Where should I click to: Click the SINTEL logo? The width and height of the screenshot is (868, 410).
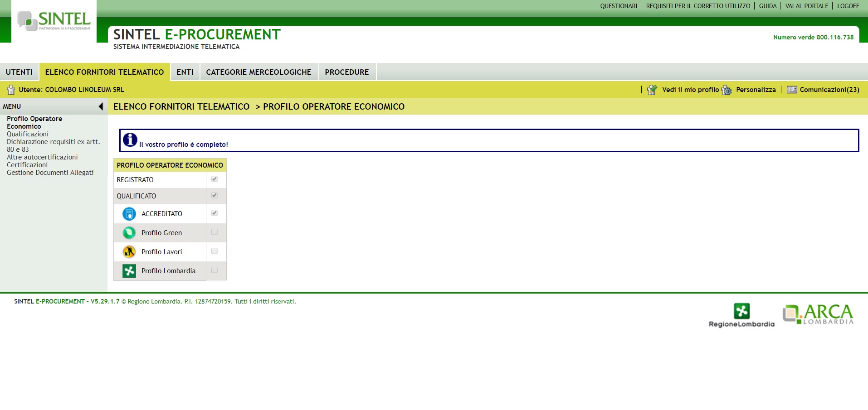[54, 21]
